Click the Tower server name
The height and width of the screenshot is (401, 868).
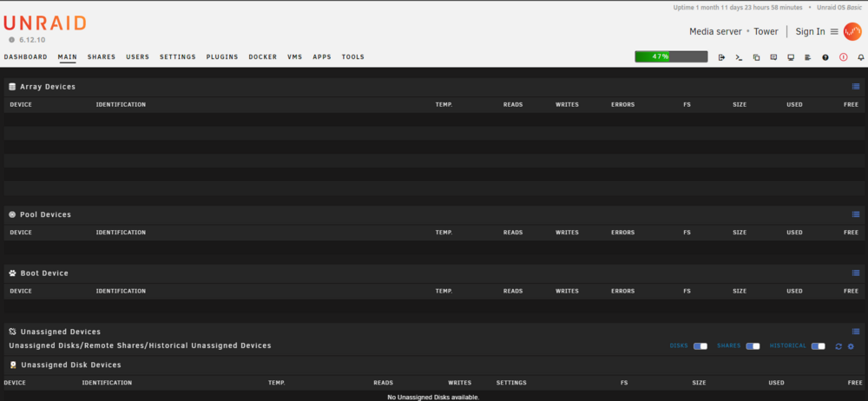click(x=766, y=31)
